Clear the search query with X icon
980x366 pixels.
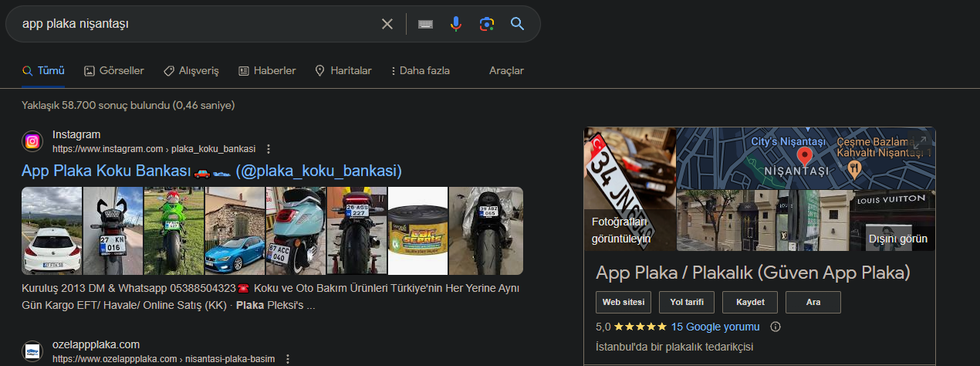coord(387,24)
